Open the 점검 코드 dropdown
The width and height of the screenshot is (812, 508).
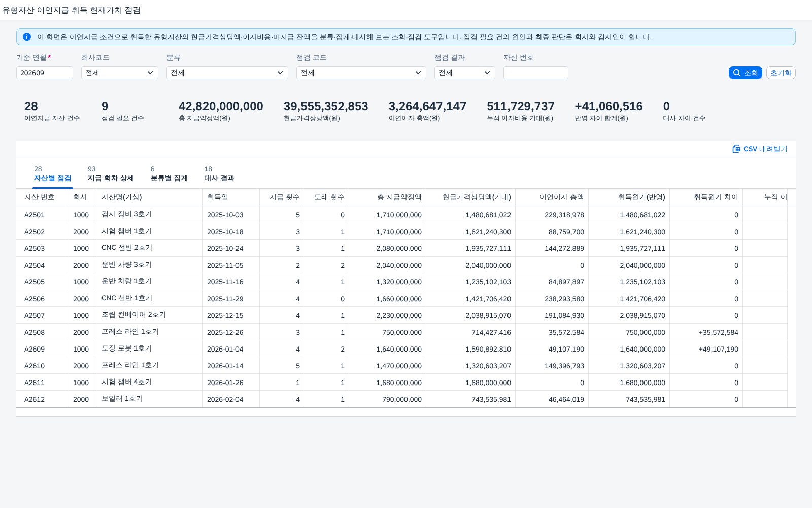pos(361,73)
